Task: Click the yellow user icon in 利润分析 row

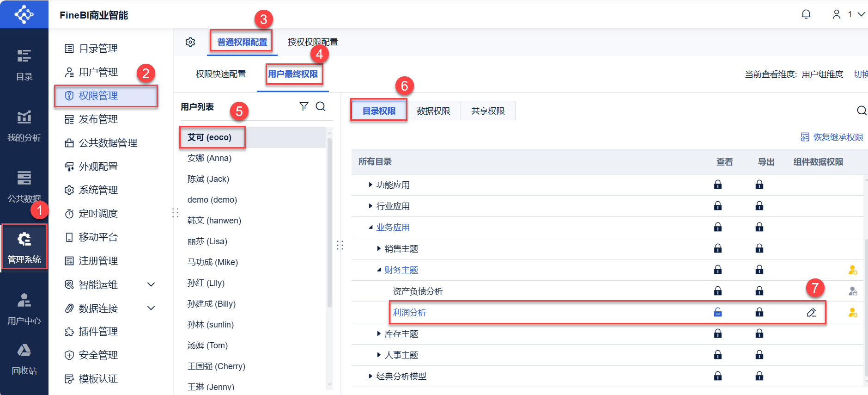Action: coord(853,313)
